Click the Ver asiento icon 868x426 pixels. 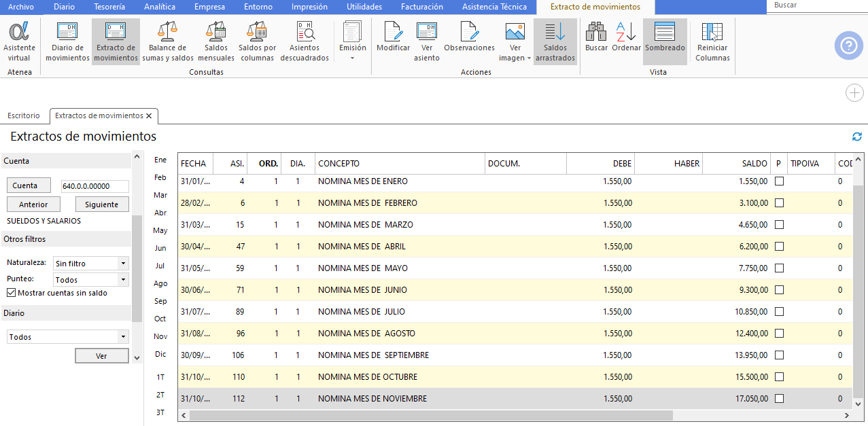(x=427, y=41)
